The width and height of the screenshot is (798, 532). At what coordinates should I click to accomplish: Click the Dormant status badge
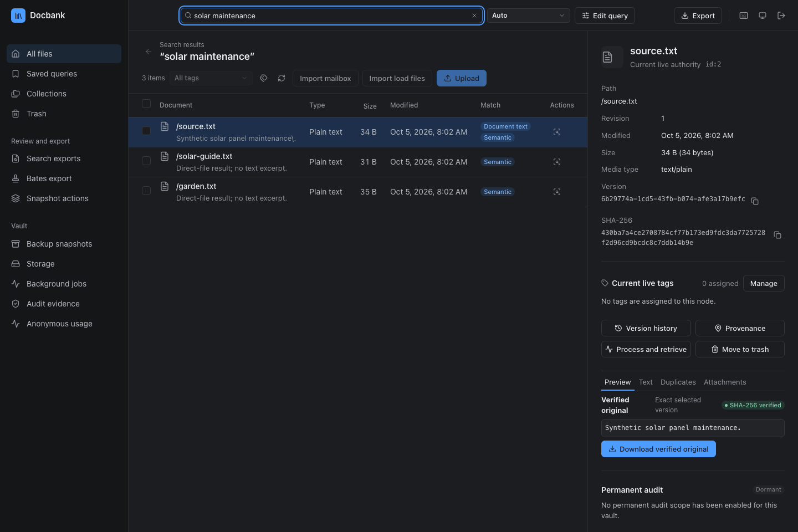coord(769,489)
